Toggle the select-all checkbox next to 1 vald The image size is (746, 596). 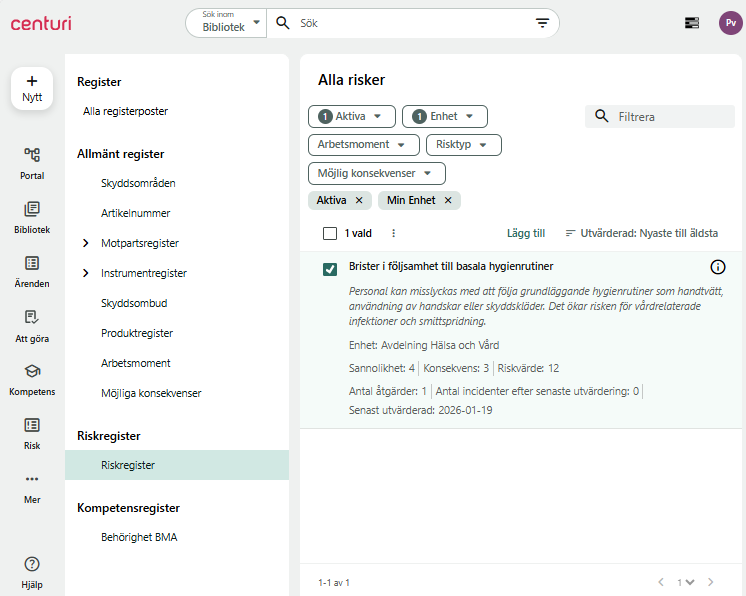tap(330, 234)
